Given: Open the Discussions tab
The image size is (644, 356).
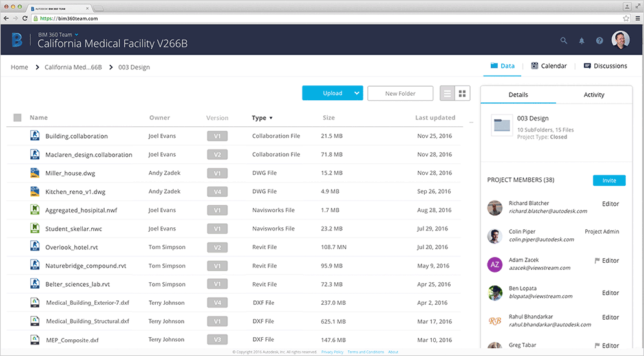Looking at the screenshot, I should point(605,66).
